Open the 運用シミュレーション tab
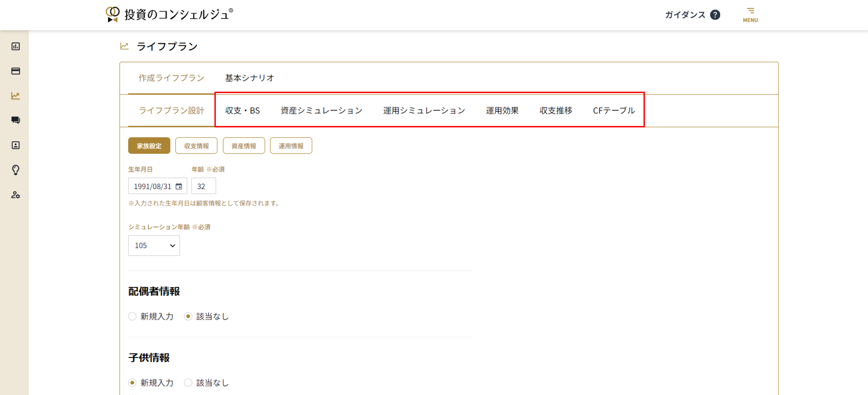This screenshot has width=868, height=395. (x=424, y=110)
